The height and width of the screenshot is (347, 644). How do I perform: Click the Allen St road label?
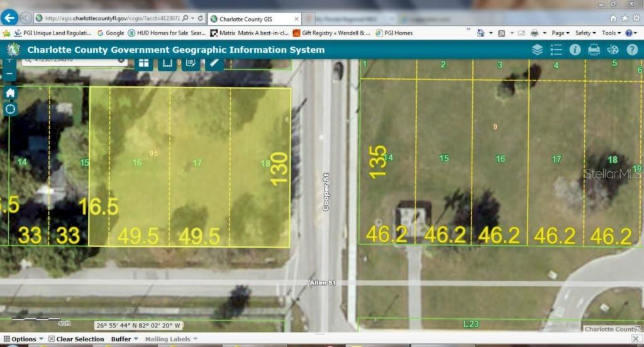tap(323, 283)
